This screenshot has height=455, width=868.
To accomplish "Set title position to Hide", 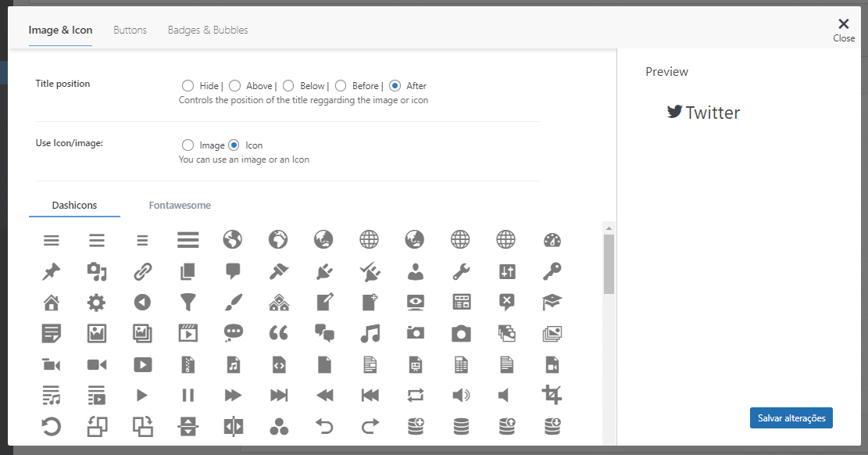I will pos(188,86).
